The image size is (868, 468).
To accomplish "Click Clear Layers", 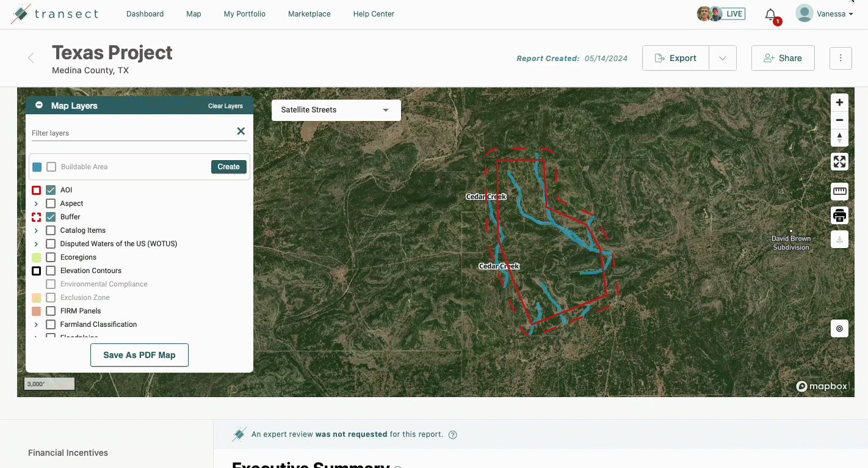I will pyautogui.click(x=225, y=106).
